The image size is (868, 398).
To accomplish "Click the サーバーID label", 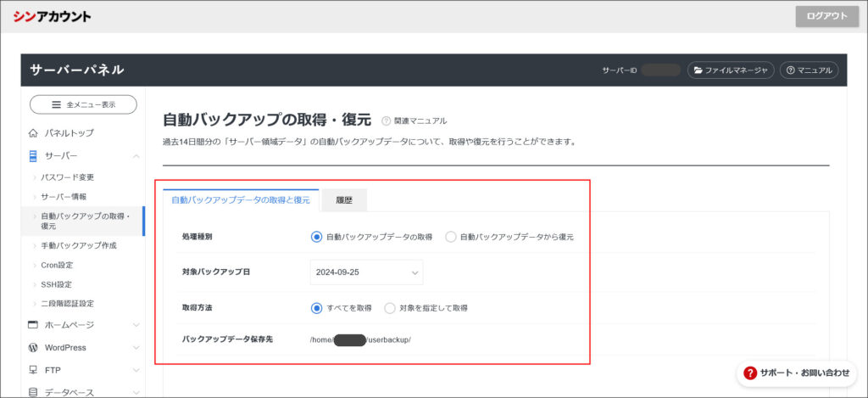I will (620, 70).
